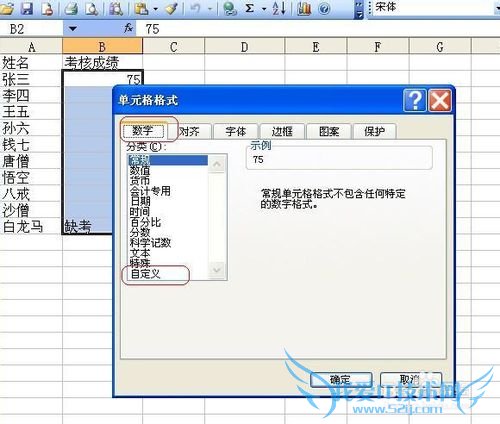Click the Undo arrow icon
The height and width of the screenshot is (424, 500).
(x=196, y=8)
